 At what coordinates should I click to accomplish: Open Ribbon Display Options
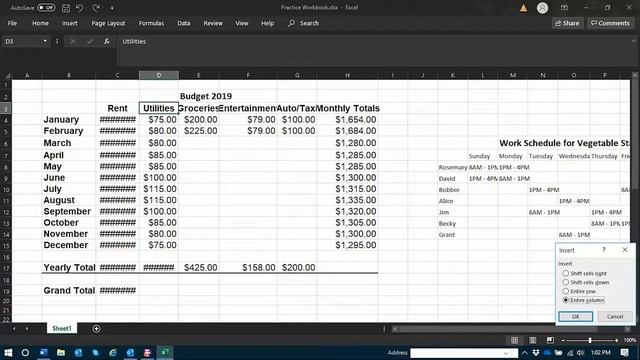[564, 8]
